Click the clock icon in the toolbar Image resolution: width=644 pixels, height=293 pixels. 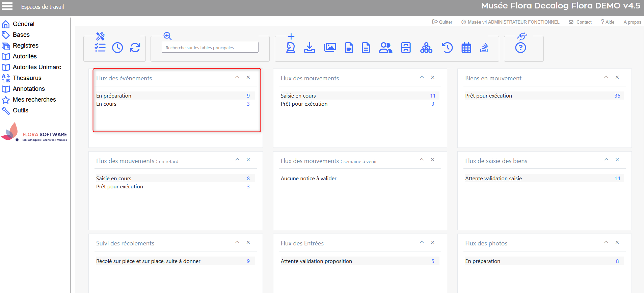coord(117,48)
